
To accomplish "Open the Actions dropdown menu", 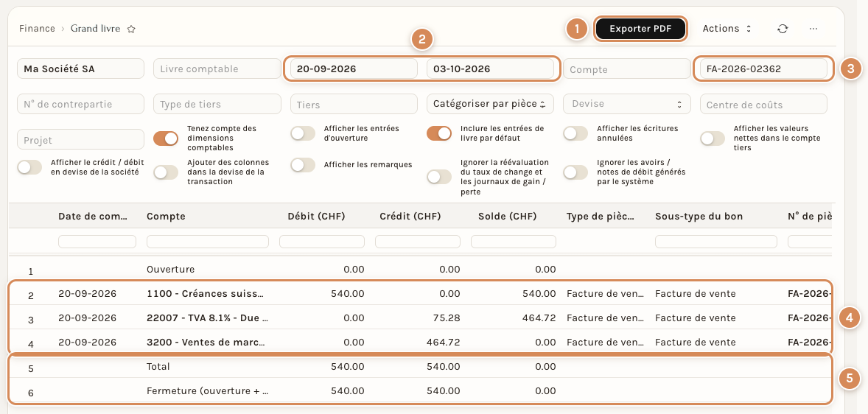I will pyautogui.click(x=727, y=29).
